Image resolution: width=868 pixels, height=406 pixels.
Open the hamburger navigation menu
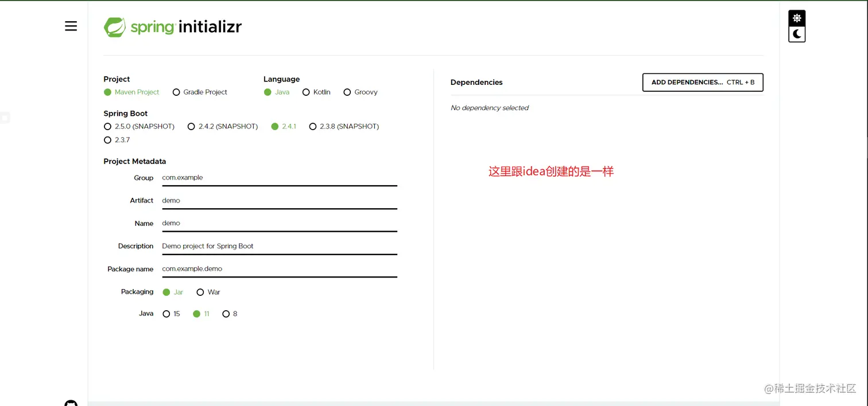coord(71,26)
